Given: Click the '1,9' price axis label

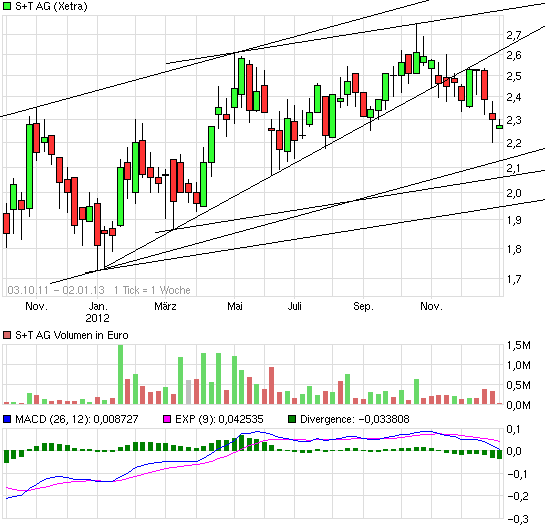Looking at the screenshot, I should click(514, 220).
